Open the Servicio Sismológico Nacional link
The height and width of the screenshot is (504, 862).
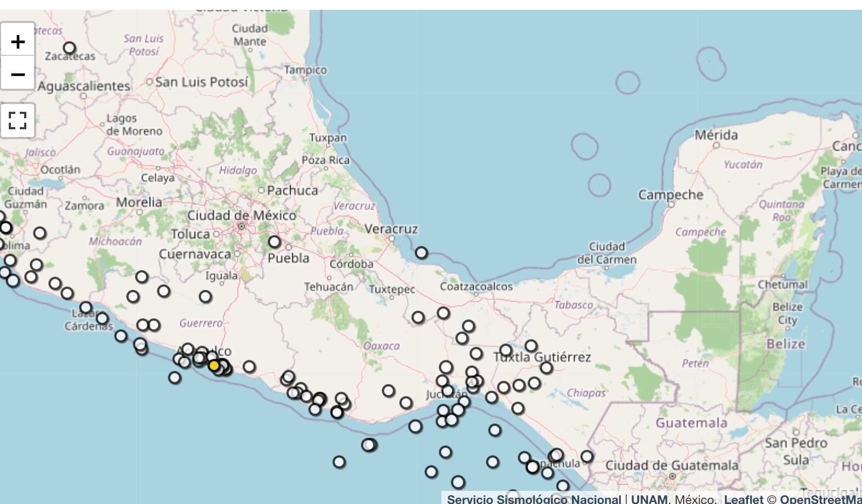click(534, 499)
